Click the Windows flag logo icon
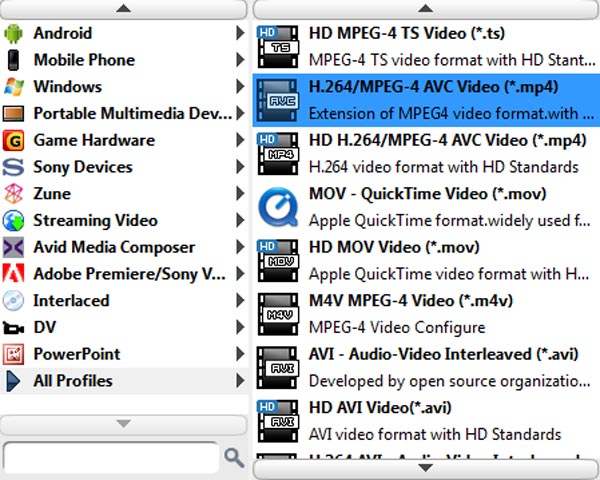 pyautogui.click(x=13, y=87)
